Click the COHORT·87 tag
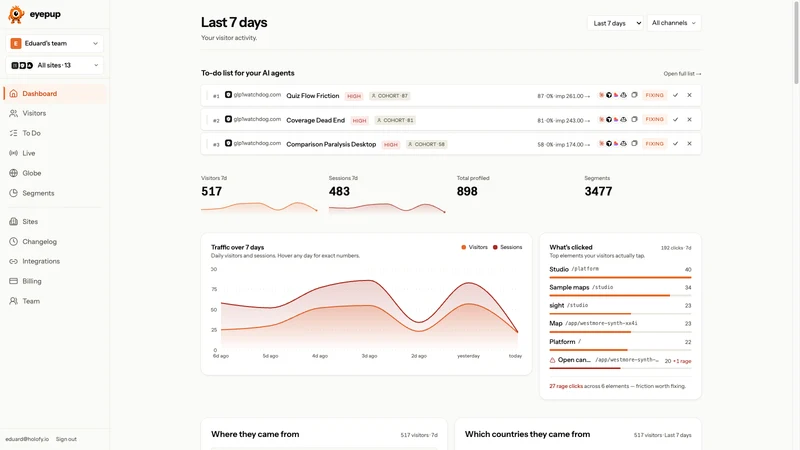800x450 pixels. tap(390, 95)
